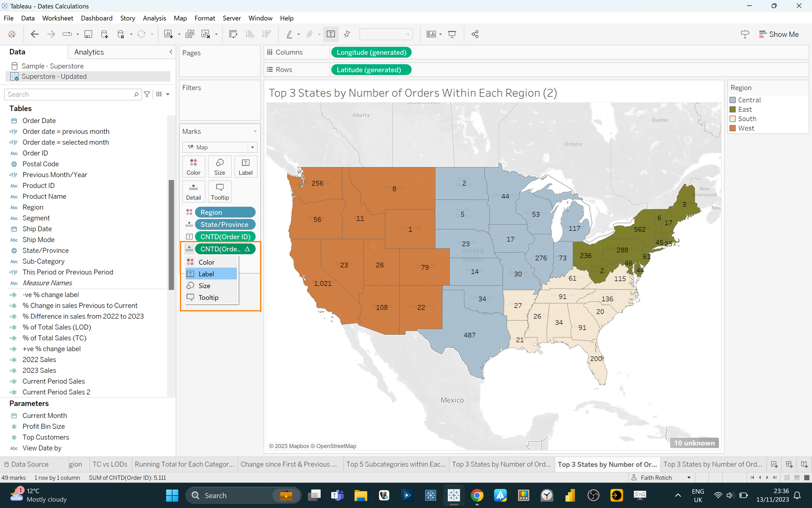This screenshot has width=812, height=508.
Task: Click the Fix Axes pin icon
Action: pyautogui.click(x=347, y=34)
